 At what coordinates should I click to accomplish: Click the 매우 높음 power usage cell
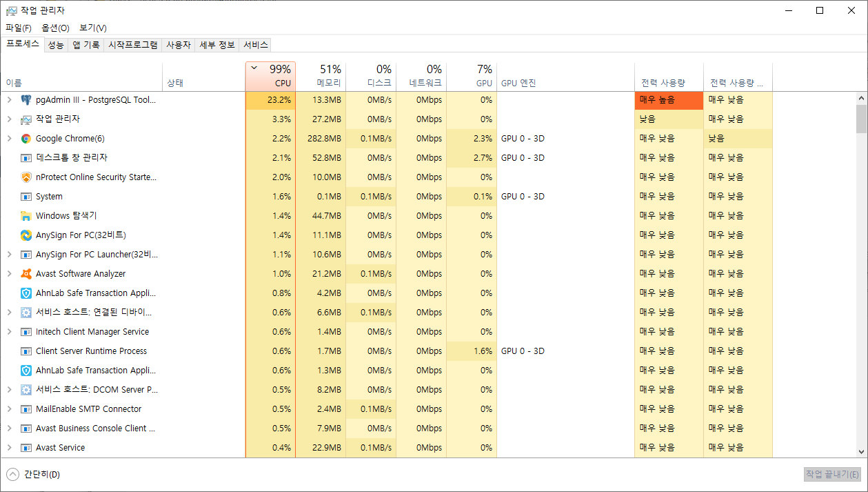tap(669, 100)
